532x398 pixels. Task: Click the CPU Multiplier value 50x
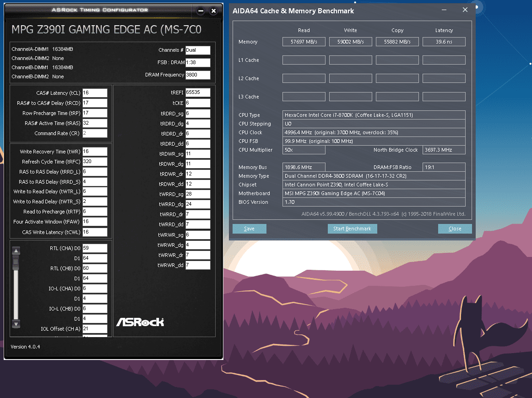tap(304, 150)
